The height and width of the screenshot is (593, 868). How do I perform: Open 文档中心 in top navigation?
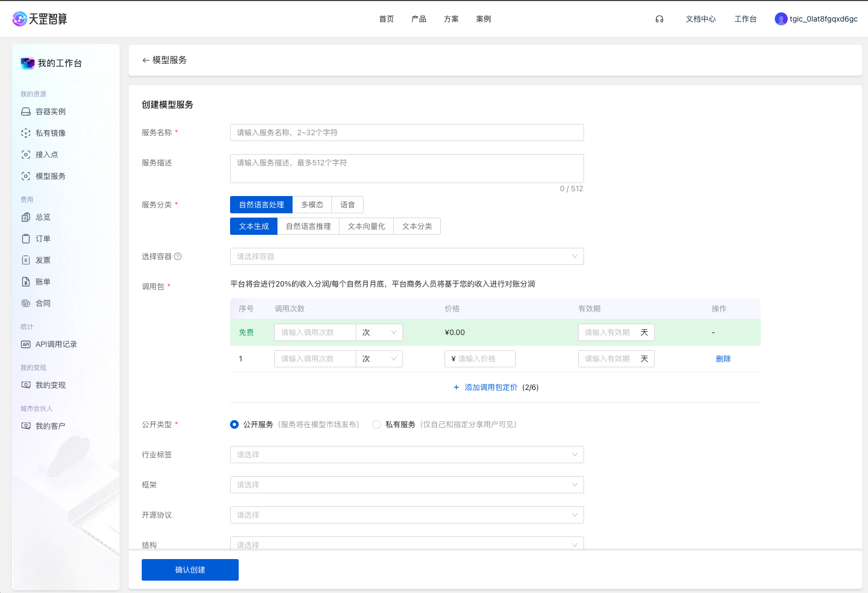coord(700,19)
